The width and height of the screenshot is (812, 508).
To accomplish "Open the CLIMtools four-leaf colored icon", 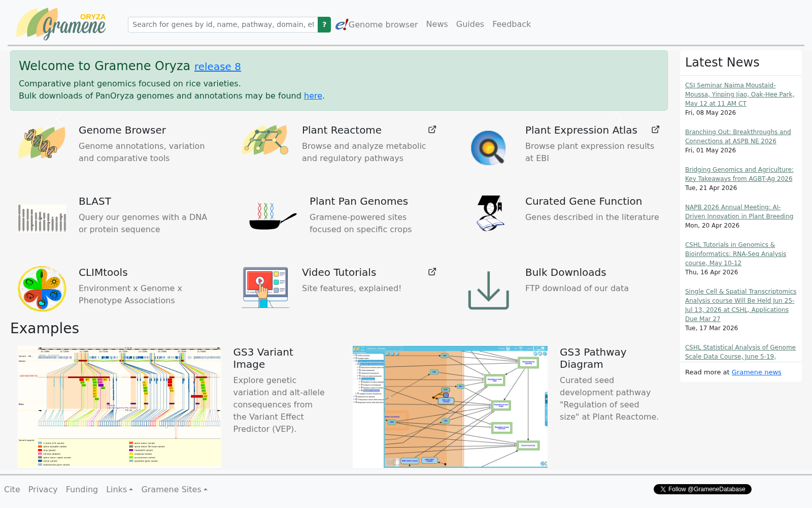I will [42, 289].
